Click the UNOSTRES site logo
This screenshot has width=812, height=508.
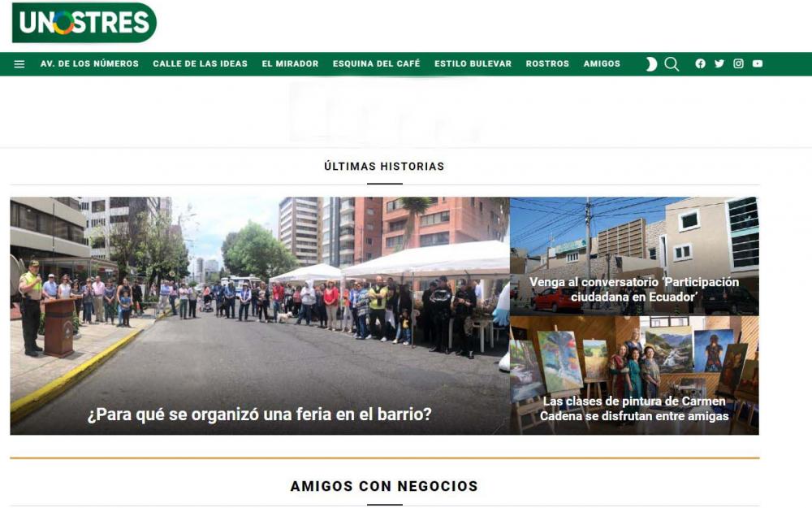84,23
